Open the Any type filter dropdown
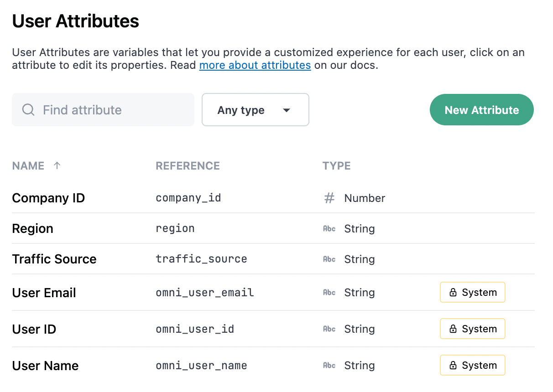This screenshot has height=392, width=553. [x=255, y=109]
